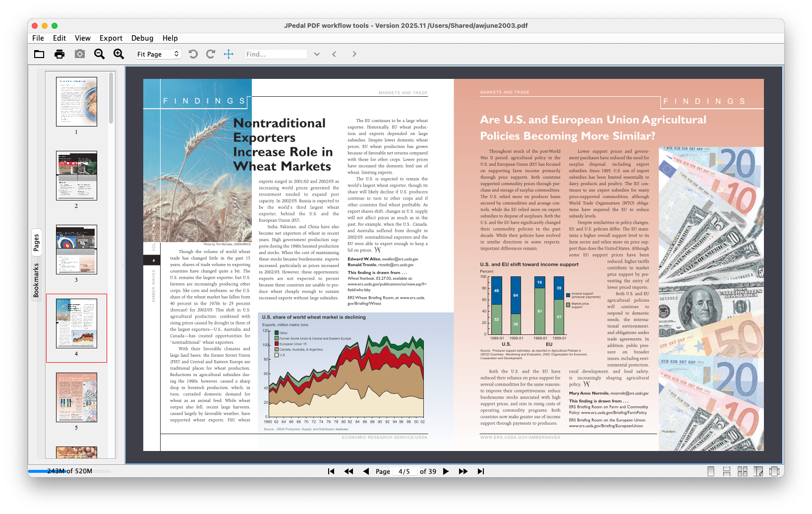The height and width of the screenshot is (514, 812).
Task: Zoom in using the magnifier plus icon
Action: coord(118,54)
